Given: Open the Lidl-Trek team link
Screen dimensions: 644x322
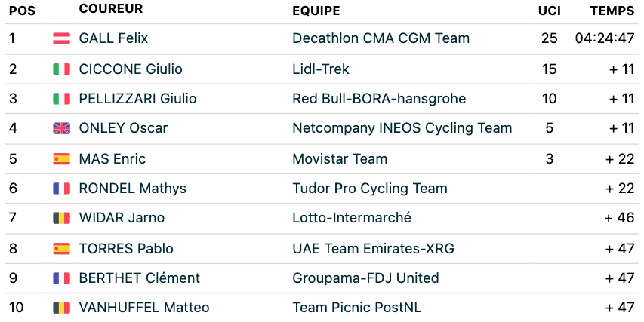Looking at the screenshot, I should coord(321,69).
